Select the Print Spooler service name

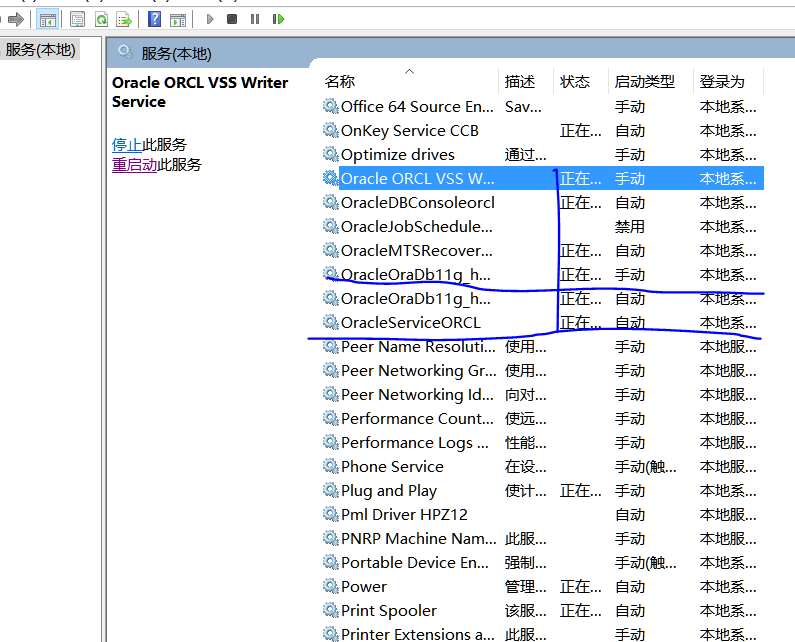(x=389, y=611)
